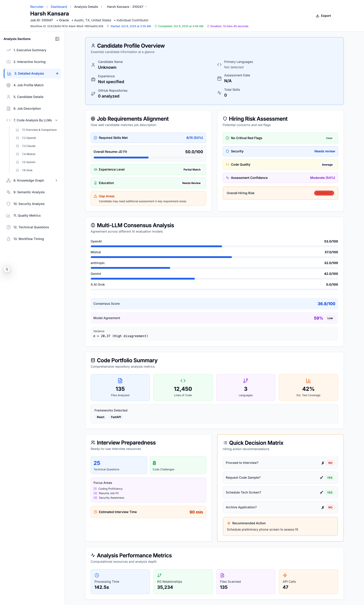
Task: Click the Executive Summary trend icon
Action: [9, 50]
